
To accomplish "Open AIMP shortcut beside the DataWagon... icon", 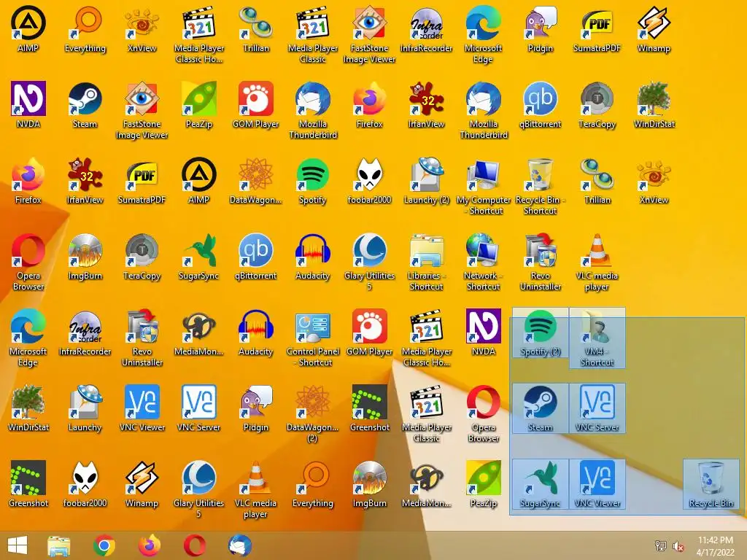I will pyautogui.click(x=198, y=182).
